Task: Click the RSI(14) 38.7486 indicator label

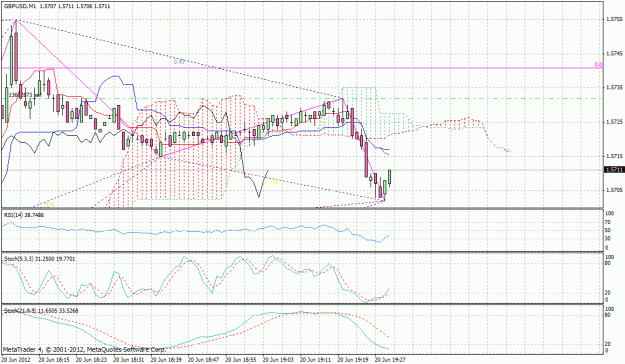Action: (24, 215)
